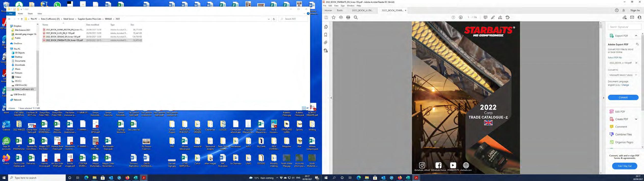Open Firefox from the left monitor taskbar
The image size is (644, 181).
pyautogui.click(x=127, y=178)
